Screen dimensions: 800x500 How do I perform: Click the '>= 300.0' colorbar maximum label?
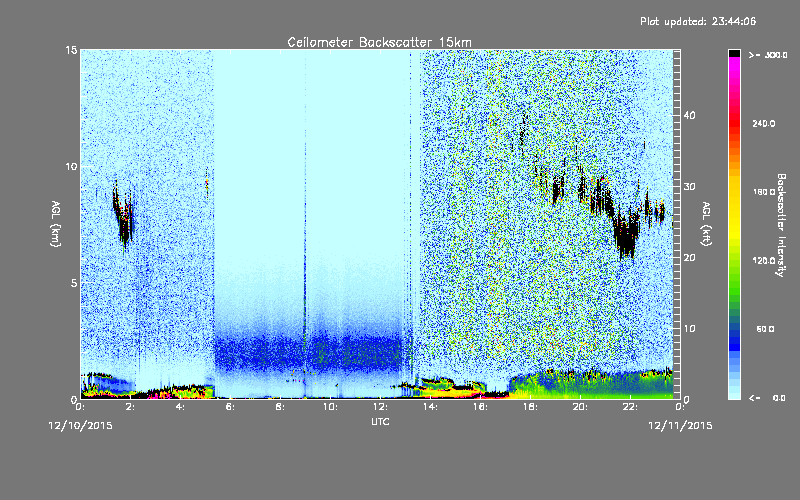point(768,55)
